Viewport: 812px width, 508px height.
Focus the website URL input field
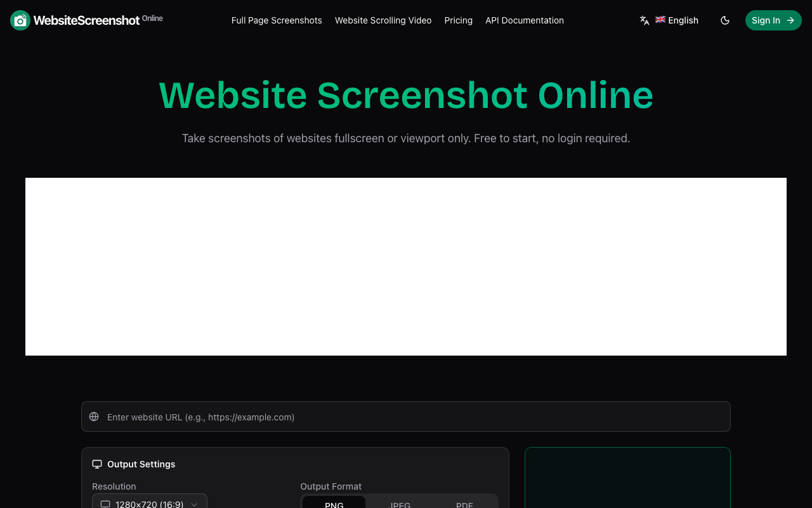[406, 417]
